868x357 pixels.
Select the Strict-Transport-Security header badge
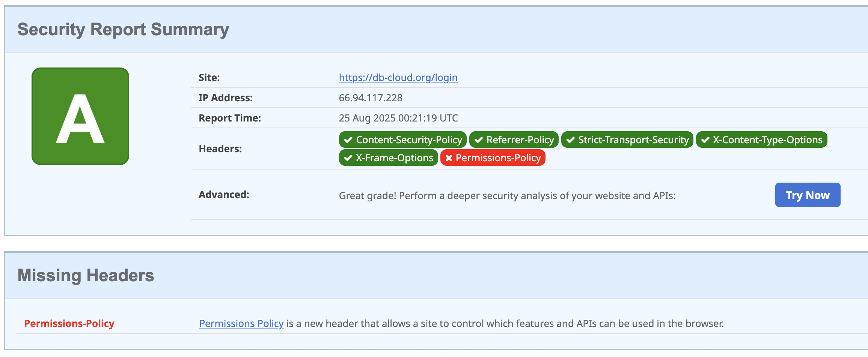pos(627,140)
